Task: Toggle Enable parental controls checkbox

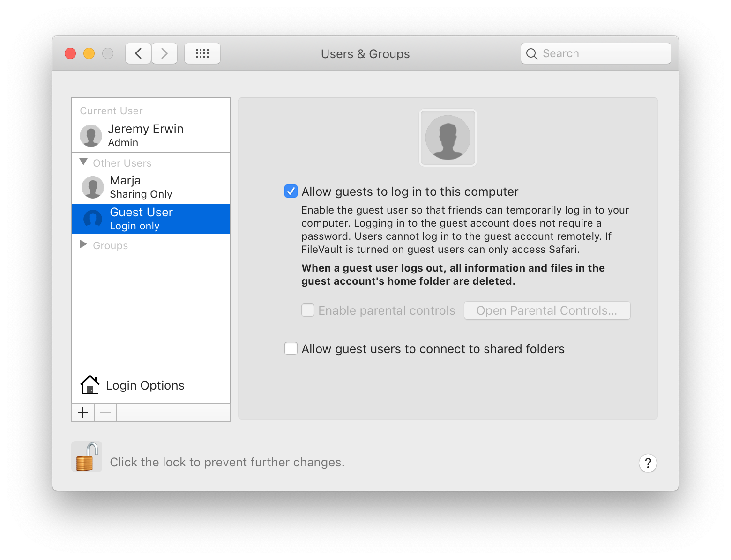Action: point(308,310)
